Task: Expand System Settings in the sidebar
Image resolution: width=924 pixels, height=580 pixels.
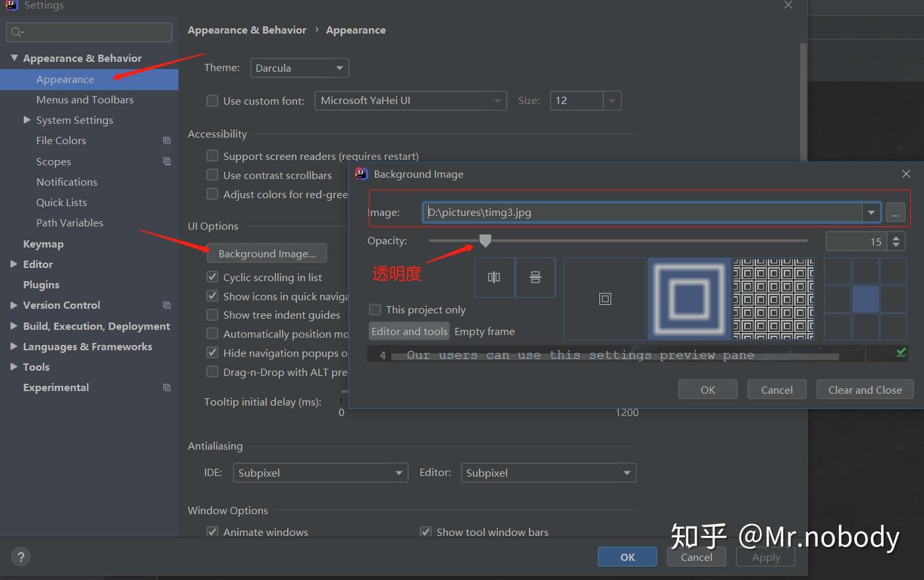Action: 27,120
